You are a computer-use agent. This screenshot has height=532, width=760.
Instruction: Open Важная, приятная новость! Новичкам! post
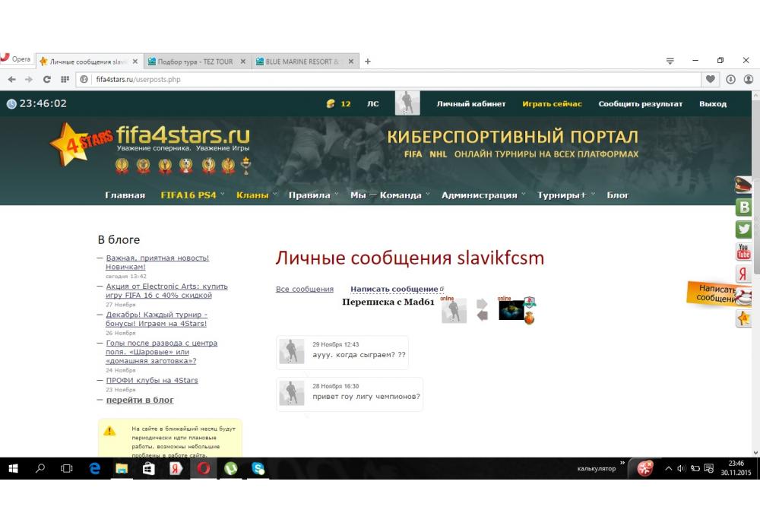pyautogui.click(x=157, y=262)
